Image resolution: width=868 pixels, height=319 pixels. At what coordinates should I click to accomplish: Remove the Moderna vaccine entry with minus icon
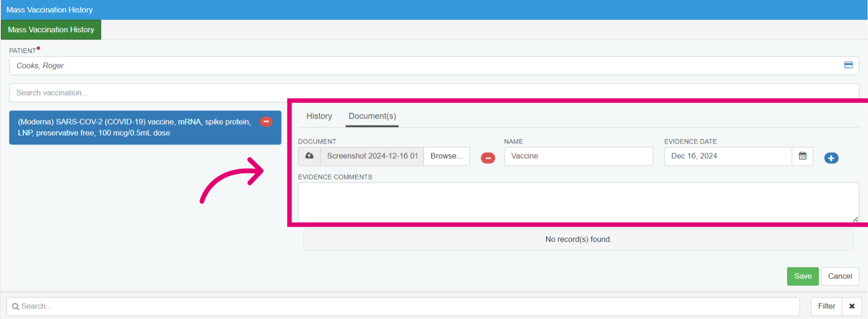(266, 121)
